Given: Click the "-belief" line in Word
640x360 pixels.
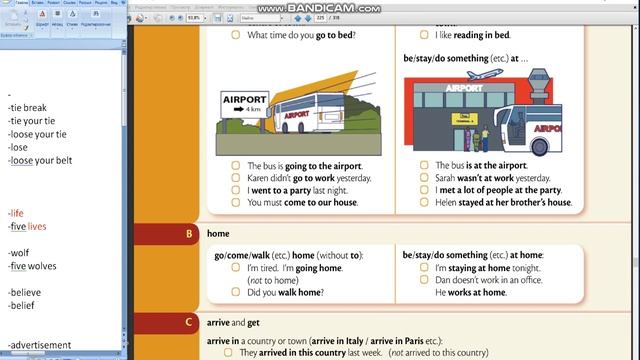Looking at the screenshot, I should click(x=21, y=306).
